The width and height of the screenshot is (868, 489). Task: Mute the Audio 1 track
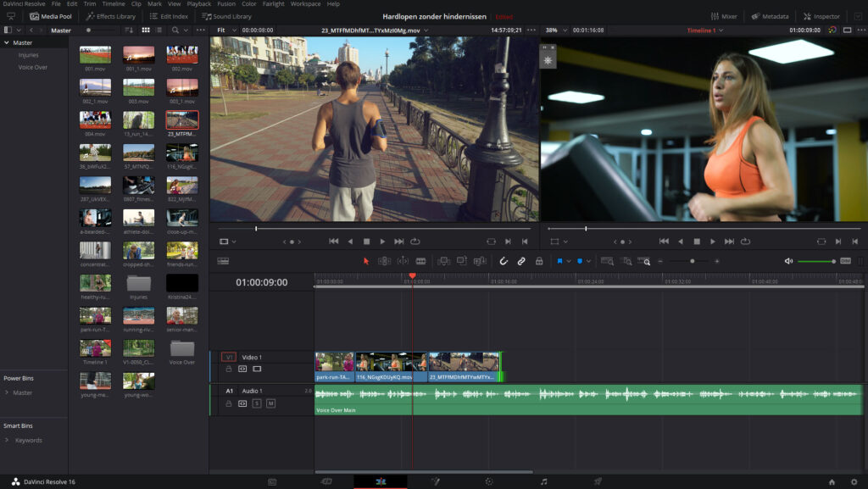tap(270, 403)
